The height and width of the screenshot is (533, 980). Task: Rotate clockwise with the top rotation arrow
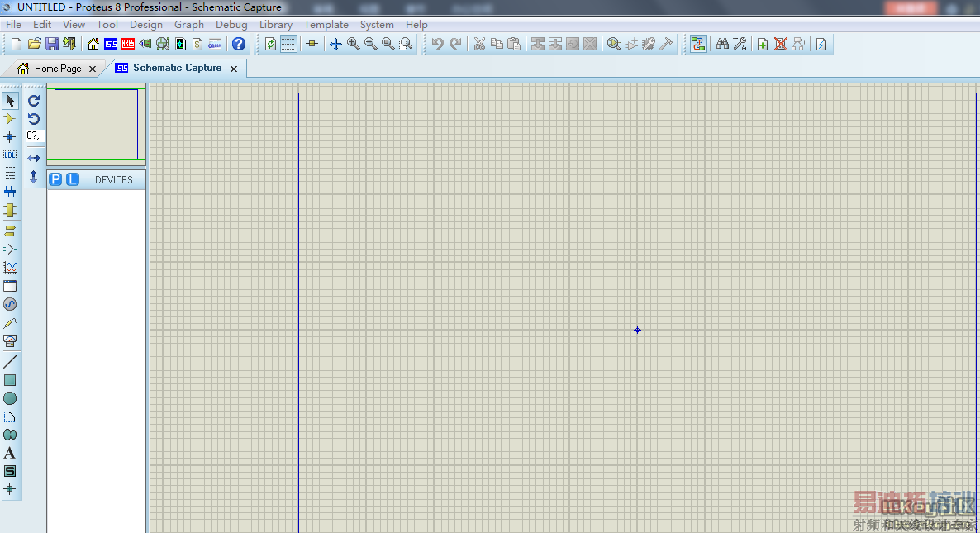pyautogui.click(x=34, y=101)
